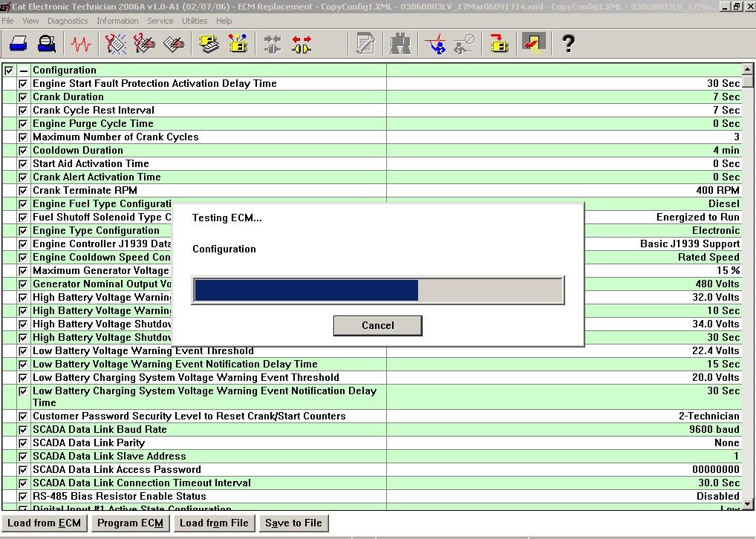Click the Connect plug icon
The height and width of the screenshot is (539, 756).
[273, 44]
